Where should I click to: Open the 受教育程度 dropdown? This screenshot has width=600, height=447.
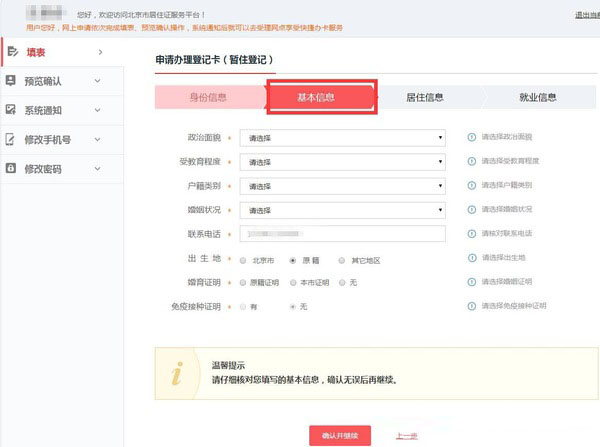[343, 161]
